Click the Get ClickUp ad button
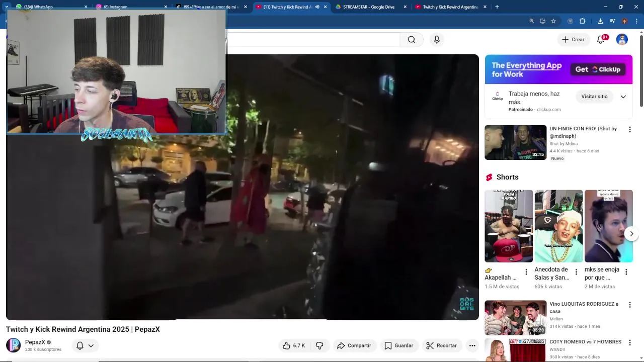This screenshot has width=644, height=362. click(x=599, y=69)
